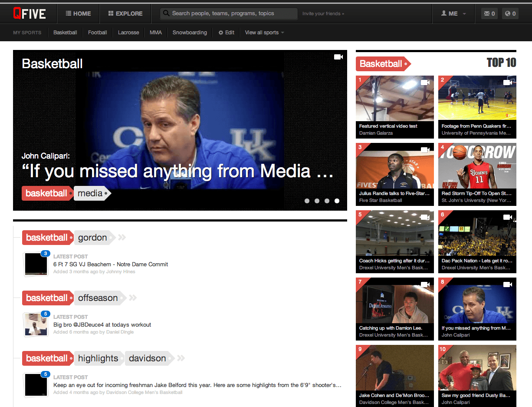Open post Big bro @JBDeuce4 at todays workout
The image size is (532, 407).
point(102,324)
